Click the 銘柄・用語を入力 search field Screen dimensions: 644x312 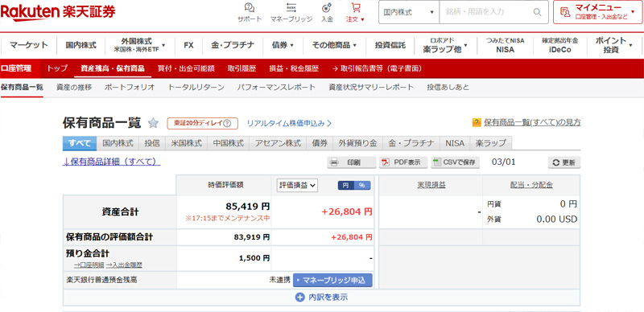click(485, 12)
